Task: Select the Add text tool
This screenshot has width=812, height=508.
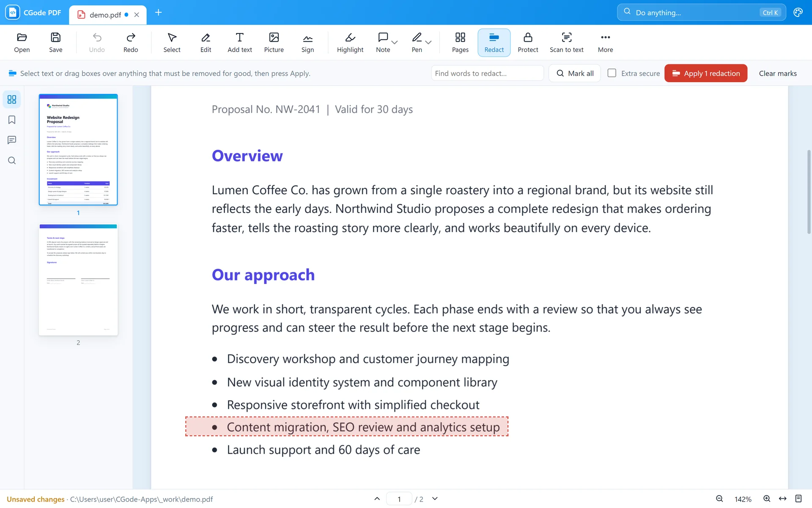Action: pyautogui.click(x=240, y=43)
